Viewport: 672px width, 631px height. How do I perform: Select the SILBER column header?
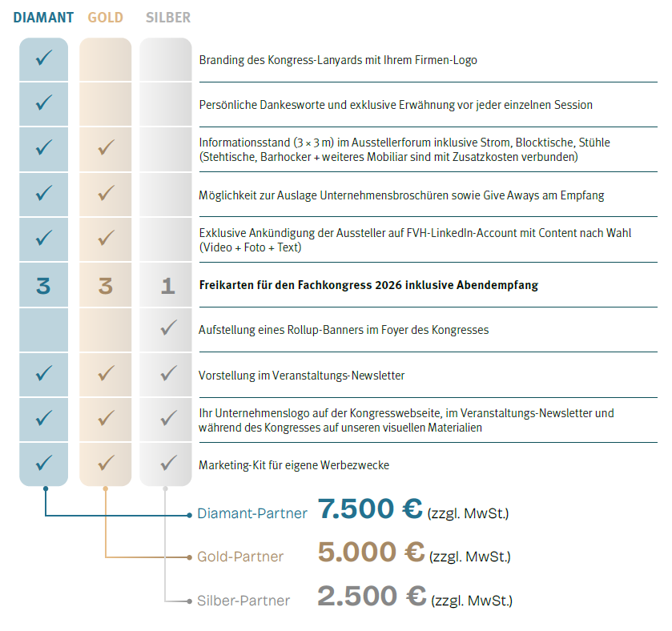168,18
